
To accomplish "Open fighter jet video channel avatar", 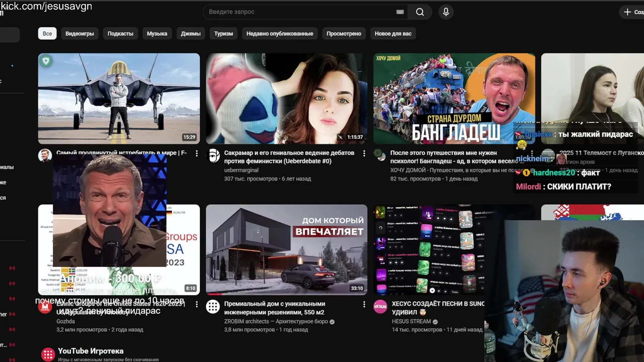I will tap(45, 155).
